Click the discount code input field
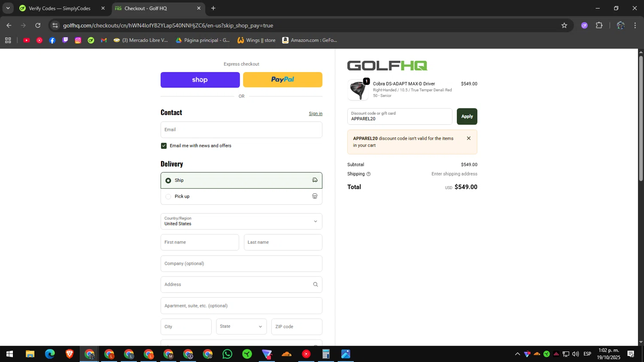 (400, 117)
